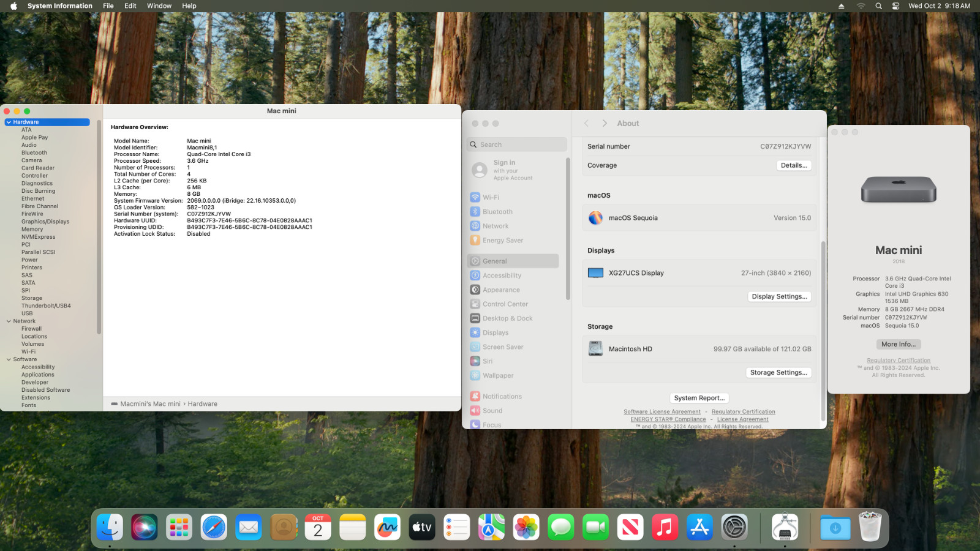980x551 pixels.
Task: Click the Control Center menu bar icon
Action: [895, 6]
